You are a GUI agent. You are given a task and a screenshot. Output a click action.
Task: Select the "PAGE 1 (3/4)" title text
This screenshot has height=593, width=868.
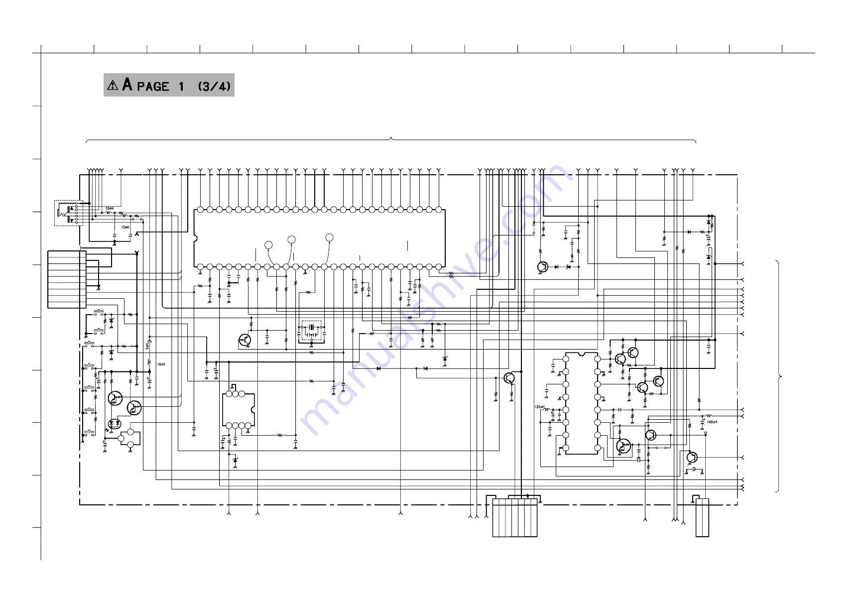click(184, 86)
